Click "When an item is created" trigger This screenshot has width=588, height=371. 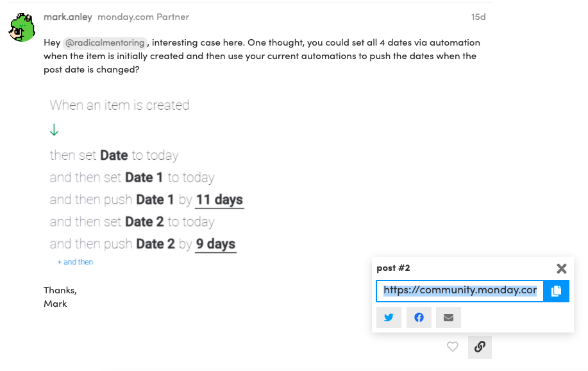119,105
